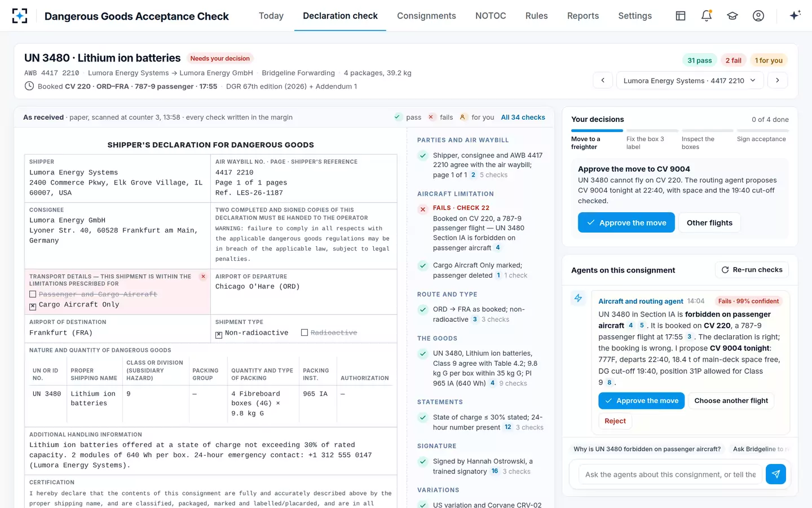Open the notifications bell
The height and width of the screenshot is (508, 812).
coord(707,16)
